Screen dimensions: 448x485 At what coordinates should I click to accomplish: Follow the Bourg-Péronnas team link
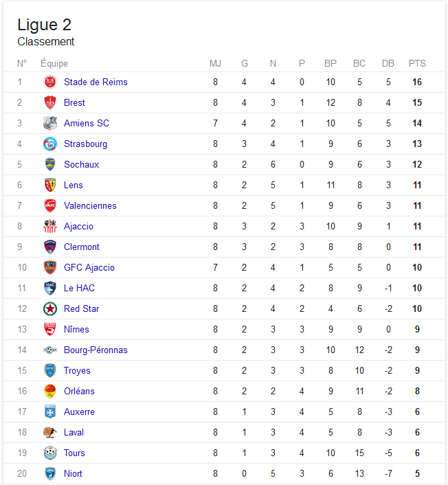(96, 350)
